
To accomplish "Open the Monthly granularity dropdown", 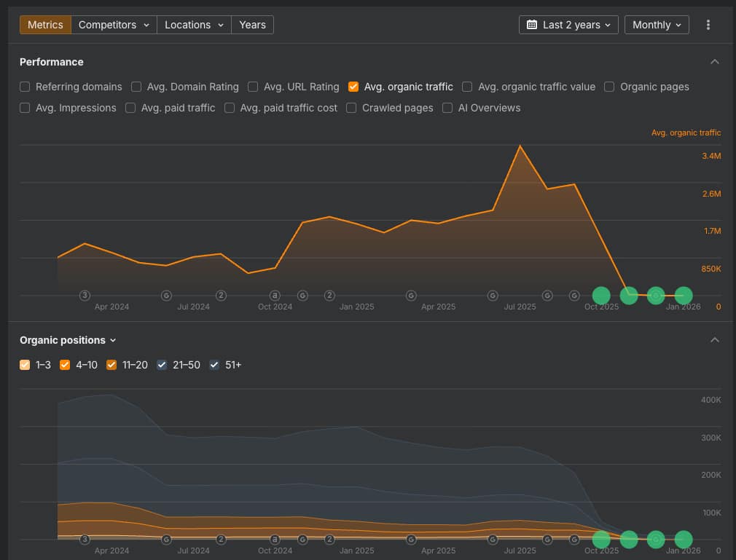I will [656, 24].
